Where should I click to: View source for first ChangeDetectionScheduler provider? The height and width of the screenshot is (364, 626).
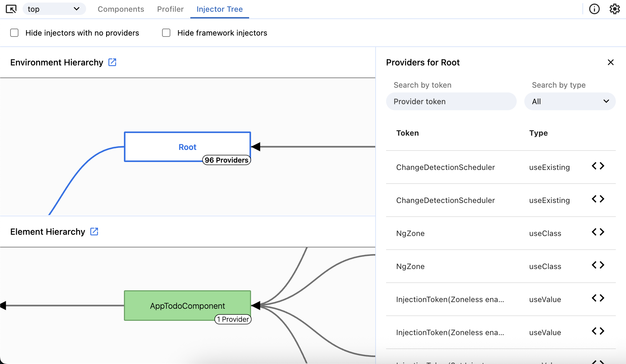[598, 165]
